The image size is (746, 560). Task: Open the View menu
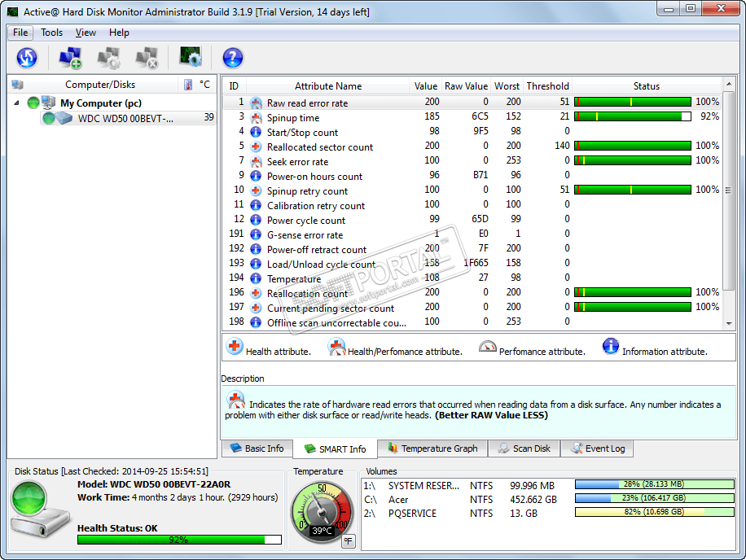(x=86, y=33)
